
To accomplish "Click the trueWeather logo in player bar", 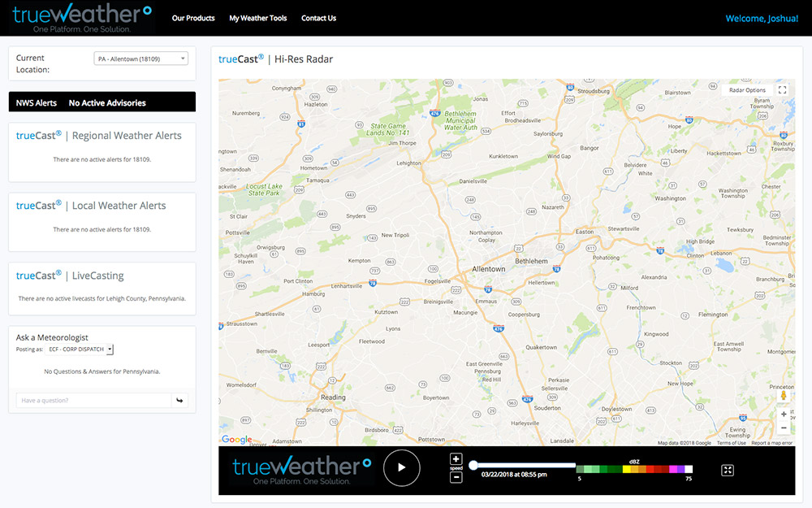I will click(x=301, y=470).
